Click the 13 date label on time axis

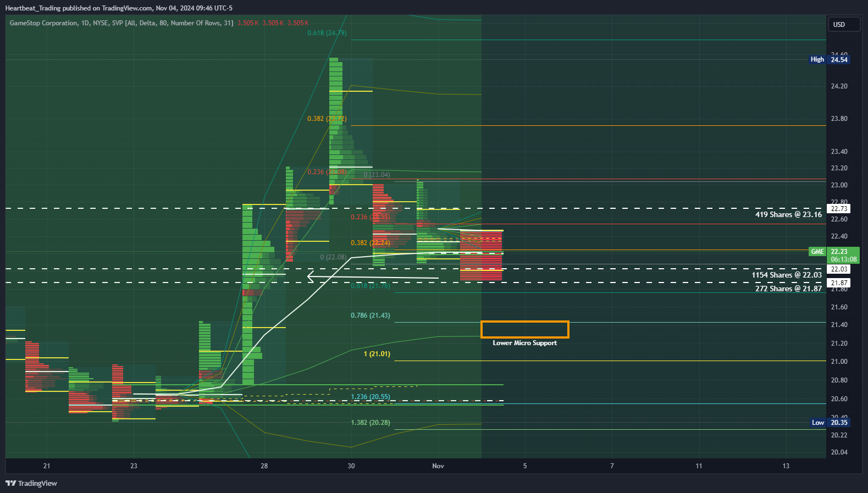click(x=786, y=466)
